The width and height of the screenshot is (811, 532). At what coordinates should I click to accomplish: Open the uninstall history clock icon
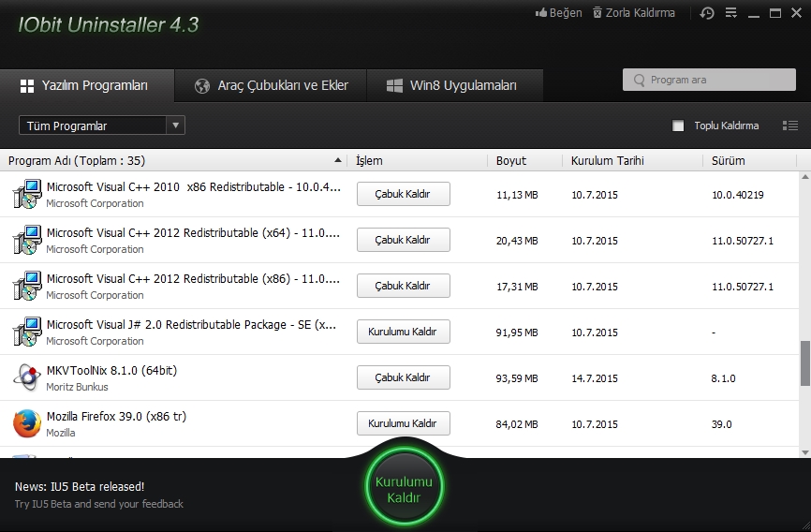click(x=707, y=13)
